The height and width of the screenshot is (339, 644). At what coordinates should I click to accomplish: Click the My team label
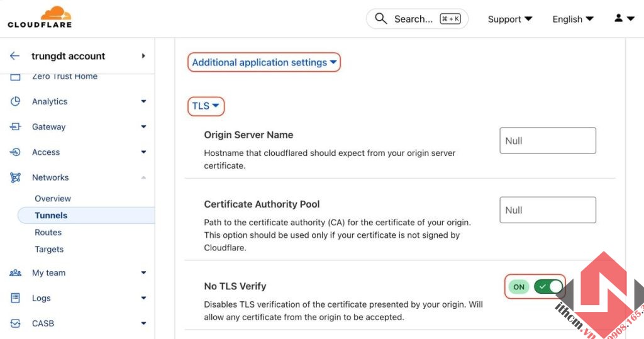coord(48,273)
